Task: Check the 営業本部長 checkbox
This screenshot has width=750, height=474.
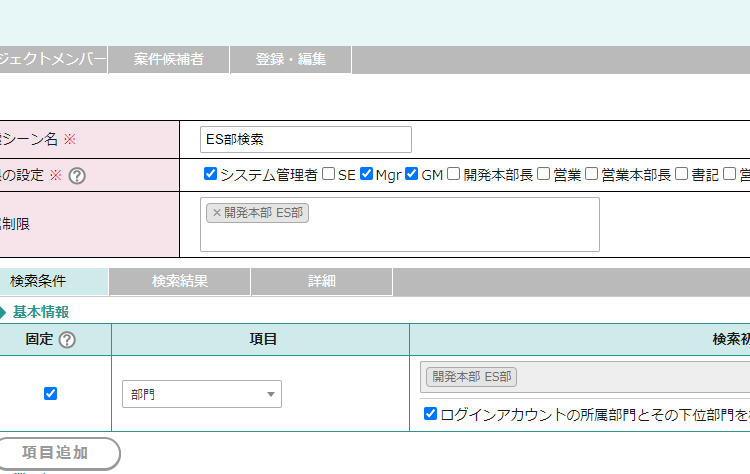Action: pyautogui.click(x=592, y=174)
